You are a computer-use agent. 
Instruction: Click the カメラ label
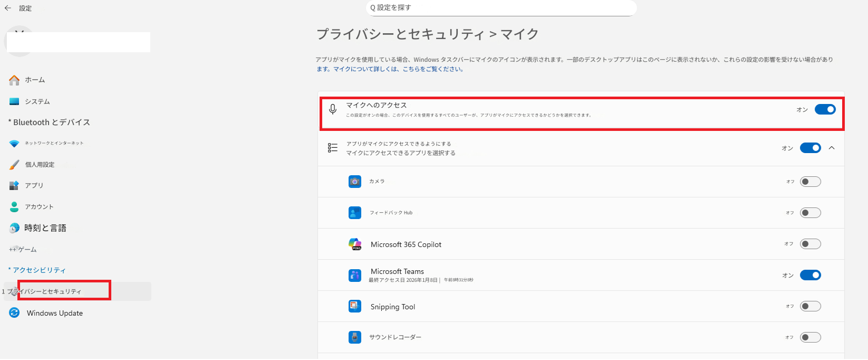pyautogui.click(x=377, y=181)
